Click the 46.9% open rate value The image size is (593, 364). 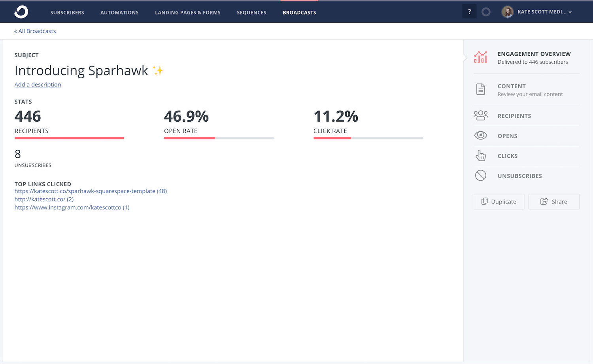[x=186, y=117]
